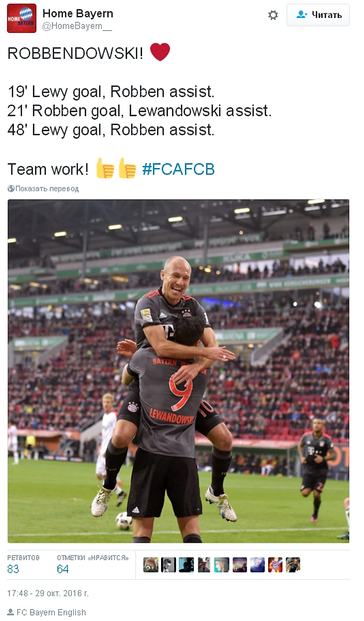Image resolution: width=364 pixels, height=621 pixels.
Task: Open the #FCAFCB hashtag
Action: coord(179,170)
